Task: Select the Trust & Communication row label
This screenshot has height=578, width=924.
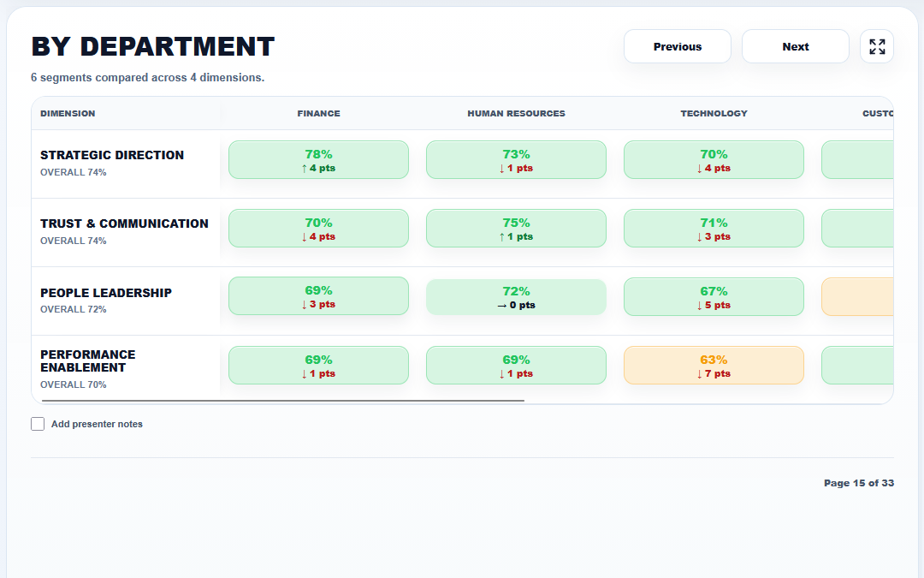Action: pyautogui.click(x=124, y=223)
